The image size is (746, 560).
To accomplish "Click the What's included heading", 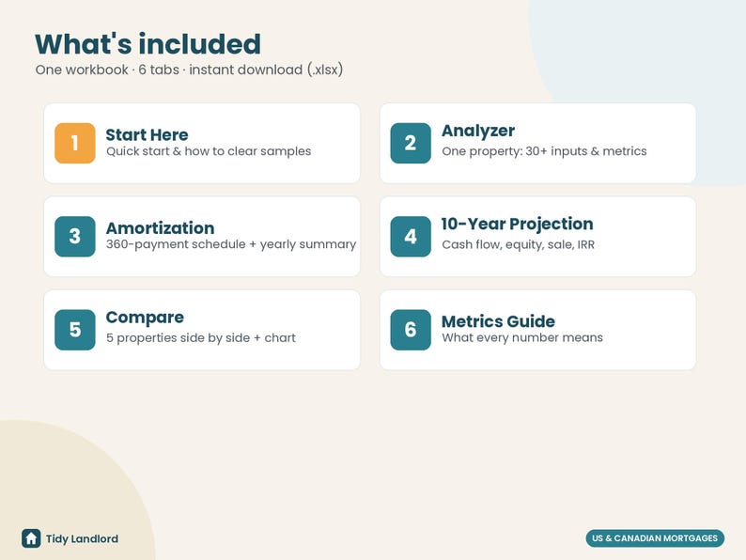I will coord(148,44).
